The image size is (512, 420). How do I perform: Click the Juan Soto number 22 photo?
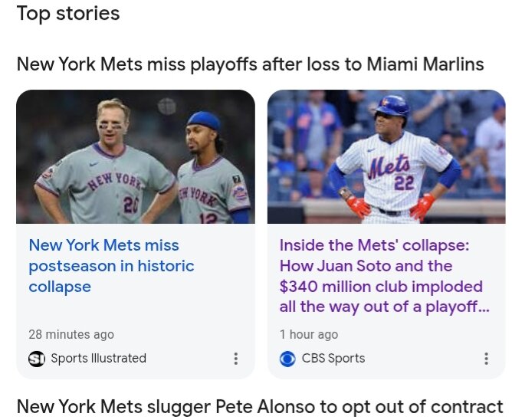pos(386,157)
